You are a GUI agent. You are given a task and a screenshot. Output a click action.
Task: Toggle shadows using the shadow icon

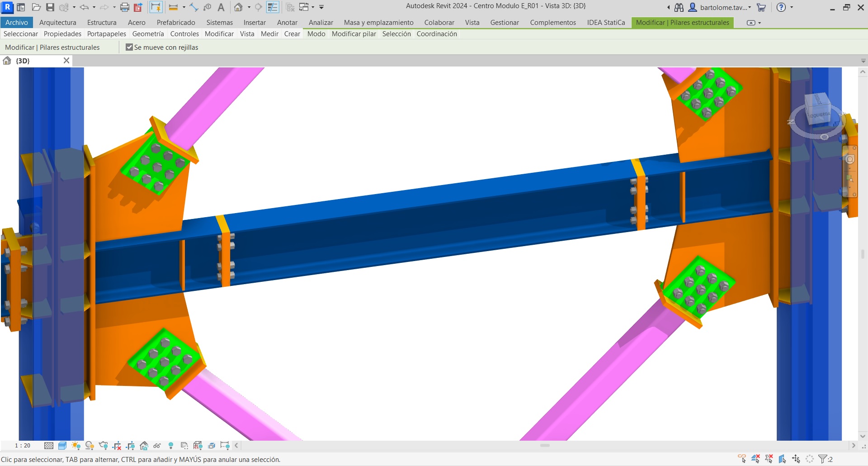pyautogui.click(x=89, y=446)
